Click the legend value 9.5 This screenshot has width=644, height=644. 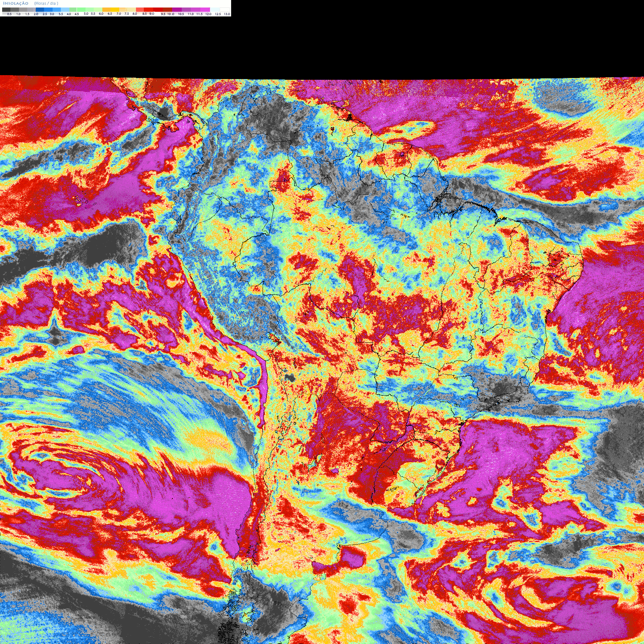[x=163, y=14]
